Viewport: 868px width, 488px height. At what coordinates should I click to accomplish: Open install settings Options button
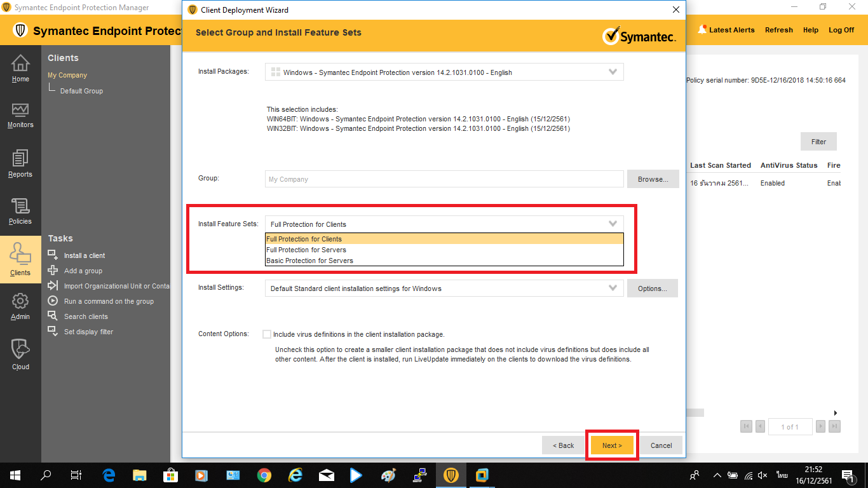click(653, 288)
